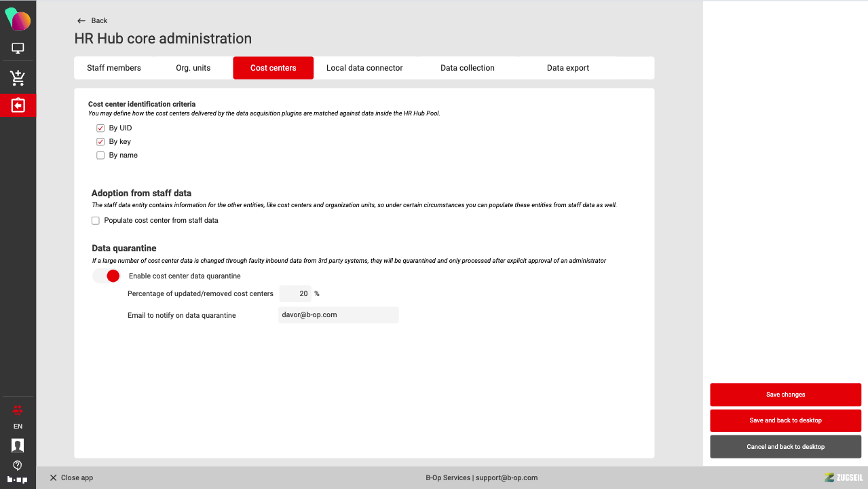Screen dimensions: 868x489
Task: Click the quarantine notification email field
Action: point(338,315)
